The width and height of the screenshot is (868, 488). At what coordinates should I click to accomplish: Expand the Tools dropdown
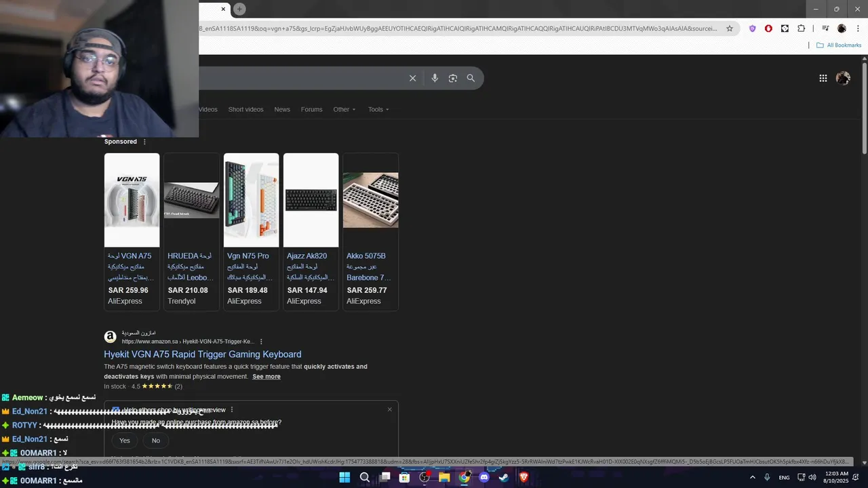click(x=378, y=109)
